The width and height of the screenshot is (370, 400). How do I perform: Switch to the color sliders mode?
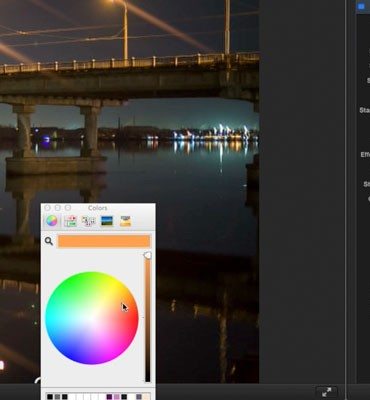70,221
